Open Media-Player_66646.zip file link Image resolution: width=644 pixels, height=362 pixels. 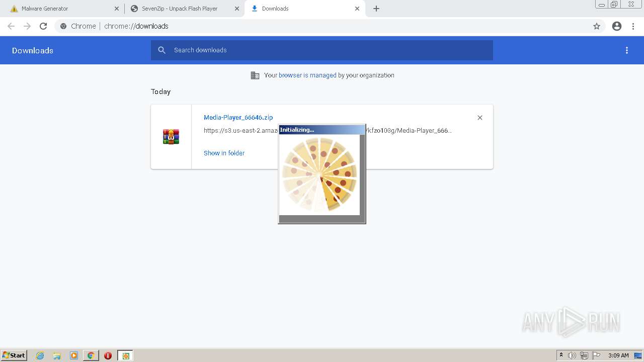click(238, 118)
